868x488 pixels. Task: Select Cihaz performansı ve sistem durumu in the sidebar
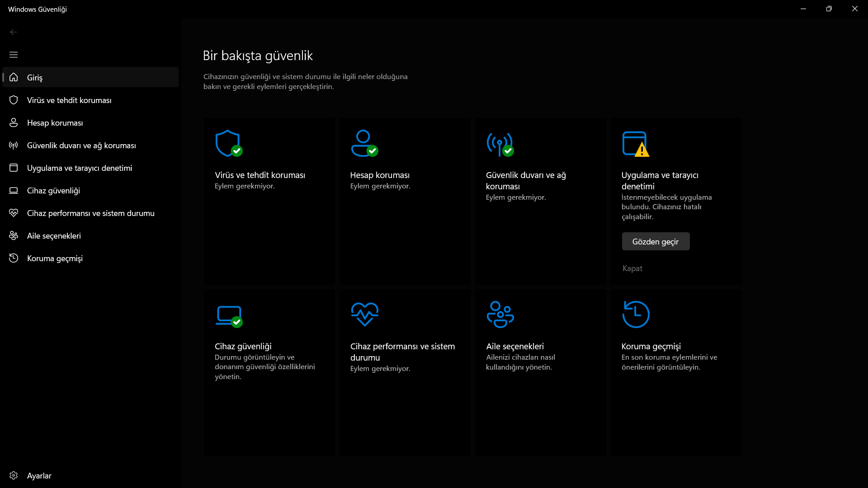91,213
